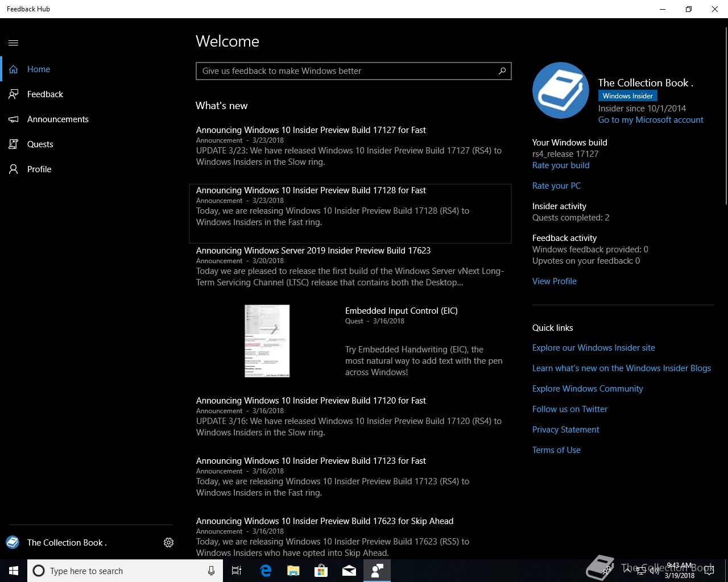Open Task View from taskbar
Image resolution: width=728 pixels, height=582 pixels.
(x=237, y=571)
